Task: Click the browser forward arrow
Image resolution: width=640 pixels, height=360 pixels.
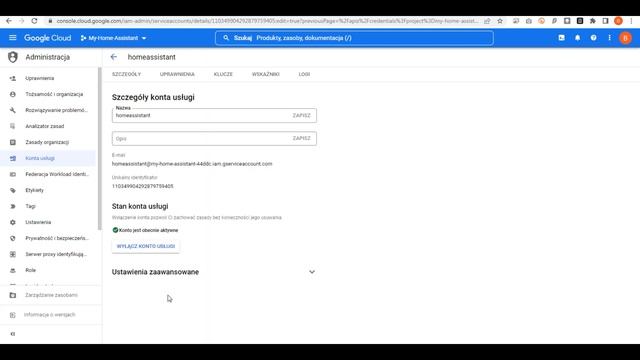Action: (21, 21)
